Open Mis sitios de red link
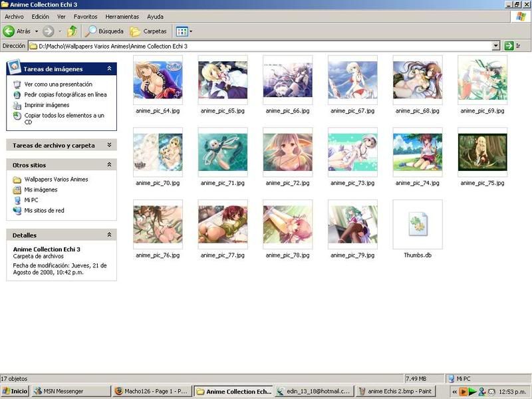Screen dimensions: 532x399 point(44,211)
